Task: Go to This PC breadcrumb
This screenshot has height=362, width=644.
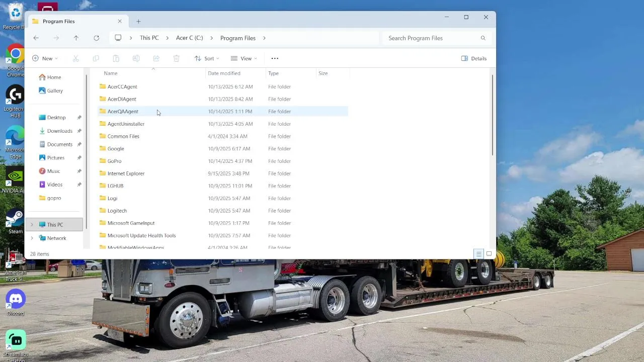Action: coord(149,38)
